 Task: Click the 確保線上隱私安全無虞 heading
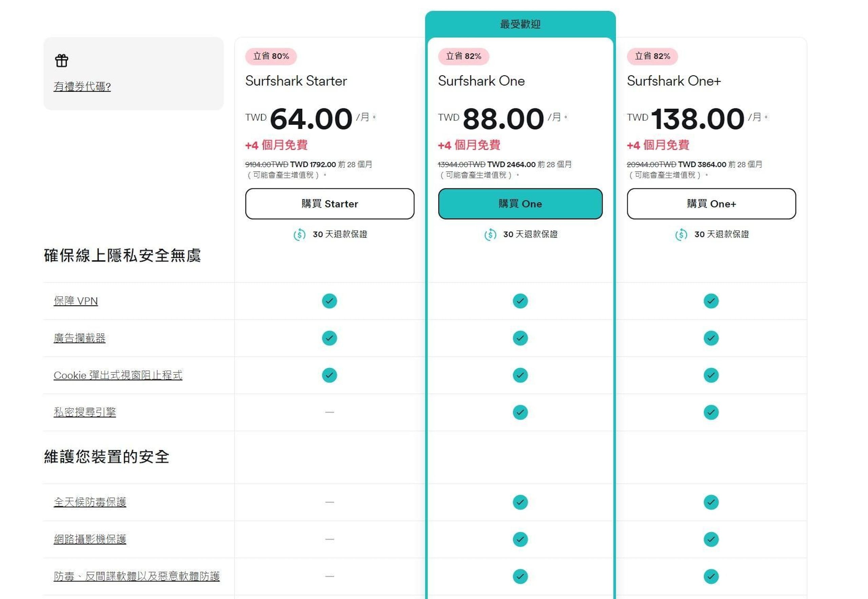coord(122,256)
